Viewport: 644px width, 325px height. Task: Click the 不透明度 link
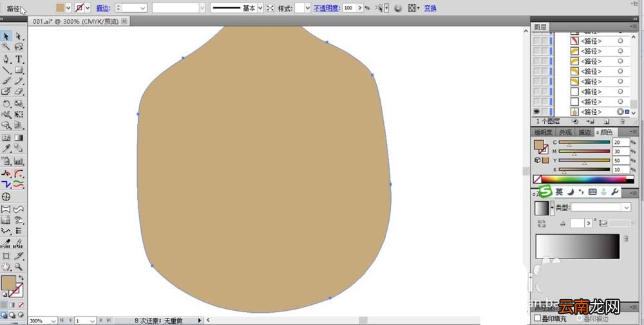[x=327, y=8]
